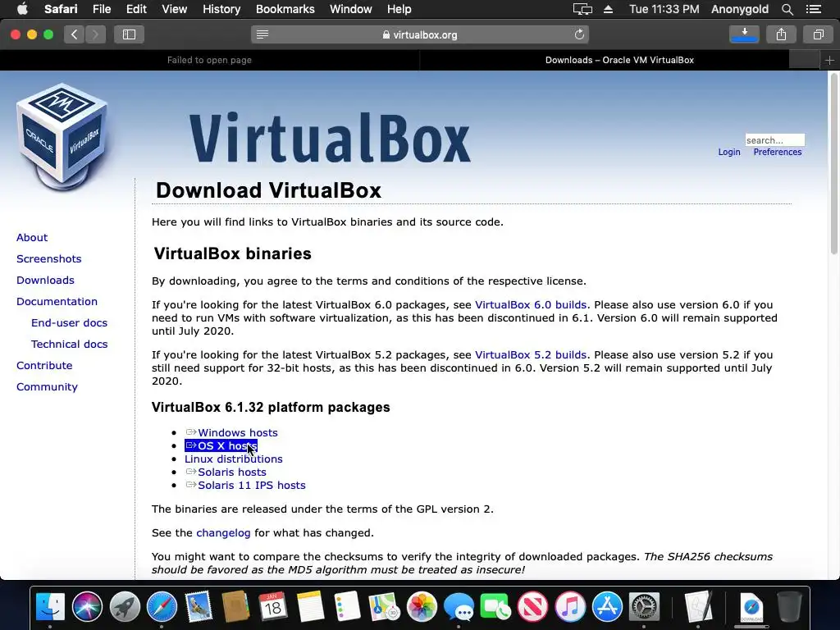Click the screen mirroring menu bar icon
Screen dimensions: 840x630
coord(582,9)
